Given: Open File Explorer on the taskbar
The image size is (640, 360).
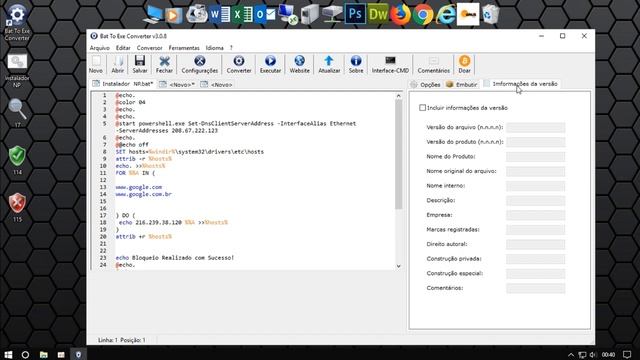Looking at the screenshot, I should 43,355.
